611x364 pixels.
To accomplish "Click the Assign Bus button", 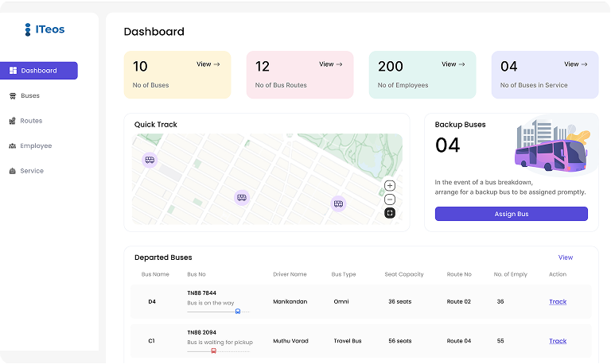I will click(x=512, y=214).
